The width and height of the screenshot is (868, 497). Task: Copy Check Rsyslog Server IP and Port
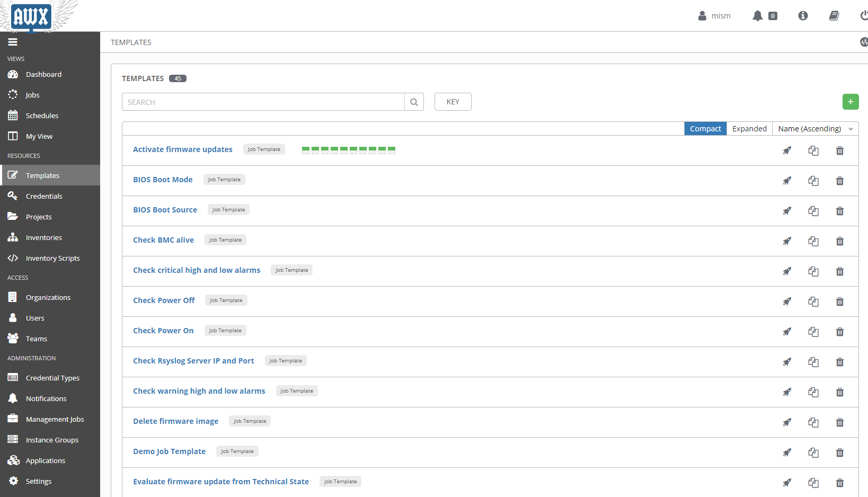(x=813, y=362)
